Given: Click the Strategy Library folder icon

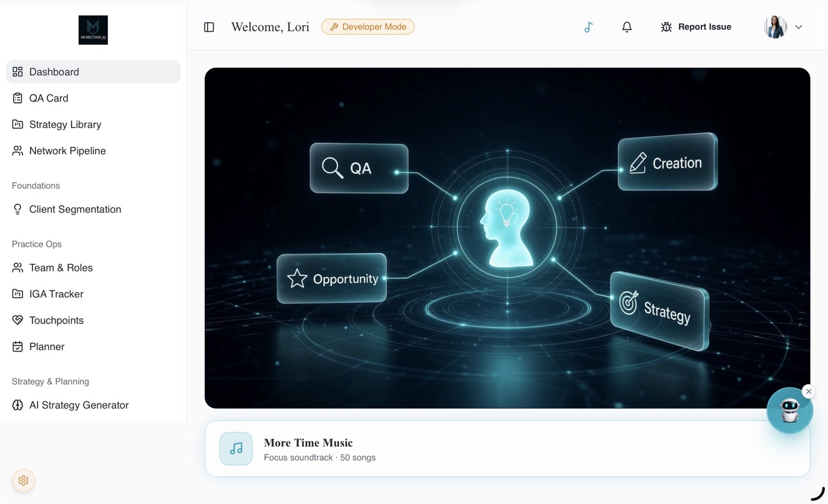Looking at the screenshot, I should point(18,124).
